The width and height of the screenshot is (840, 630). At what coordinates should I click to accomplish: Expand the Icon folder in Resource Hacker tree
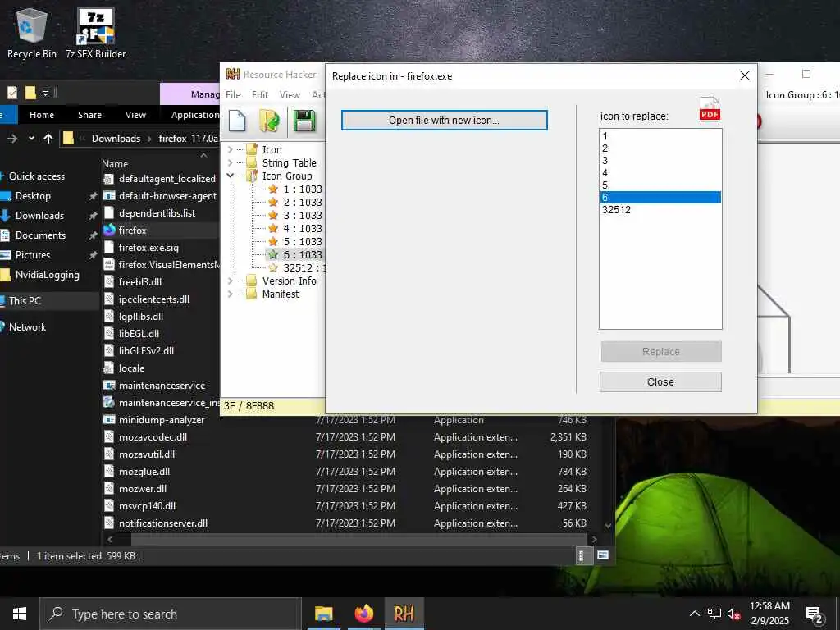point(231,149)
